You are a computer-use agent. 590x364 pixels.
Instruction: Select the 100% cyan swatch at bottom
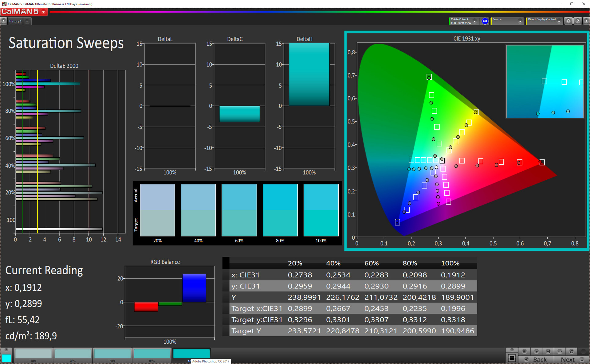pos(191,354)
